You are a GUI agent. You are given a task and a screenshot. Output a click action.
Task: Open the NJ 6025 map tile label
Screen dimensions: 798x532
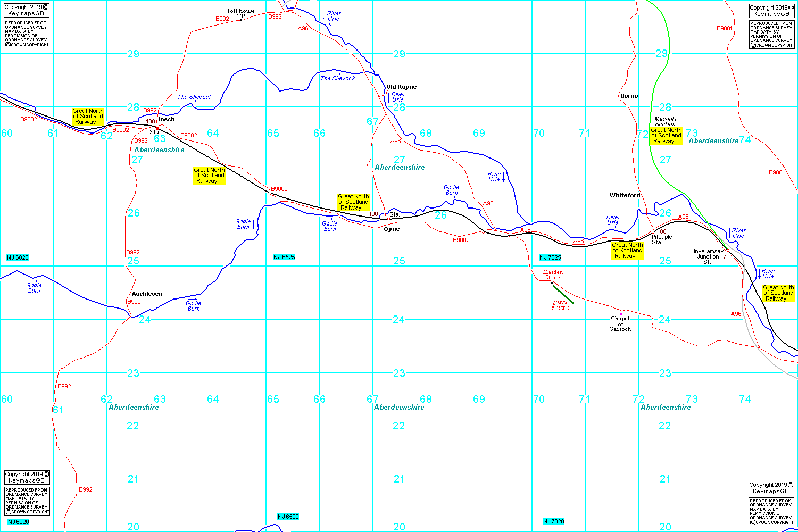[18, 257]
